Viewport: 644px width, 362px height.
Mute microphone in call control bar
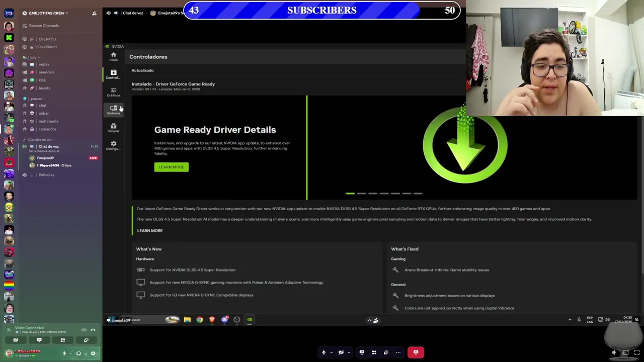324,352
